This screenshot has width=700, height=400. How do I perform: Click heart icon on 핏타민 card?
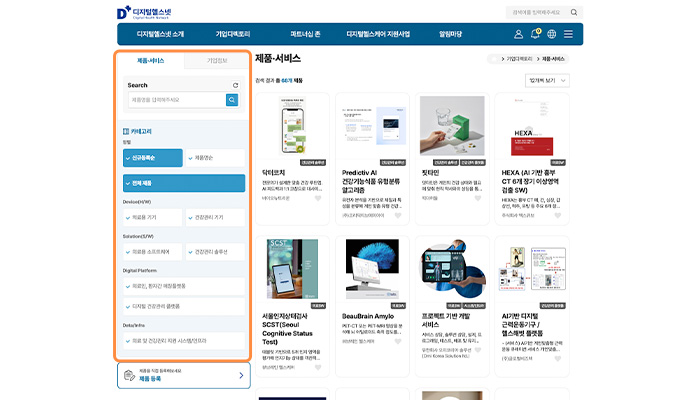478,198
